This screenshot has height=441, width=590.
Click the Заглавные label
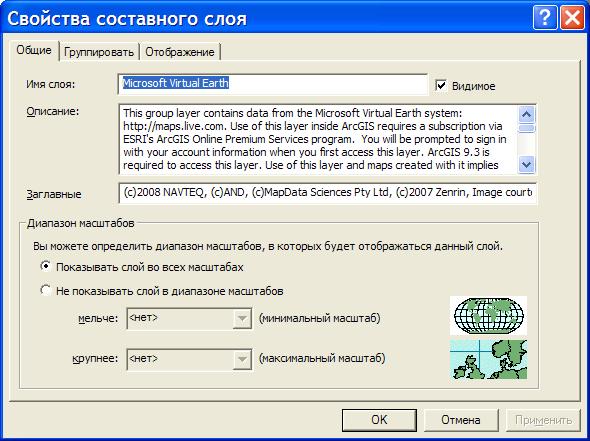click(x=53, y=194)
